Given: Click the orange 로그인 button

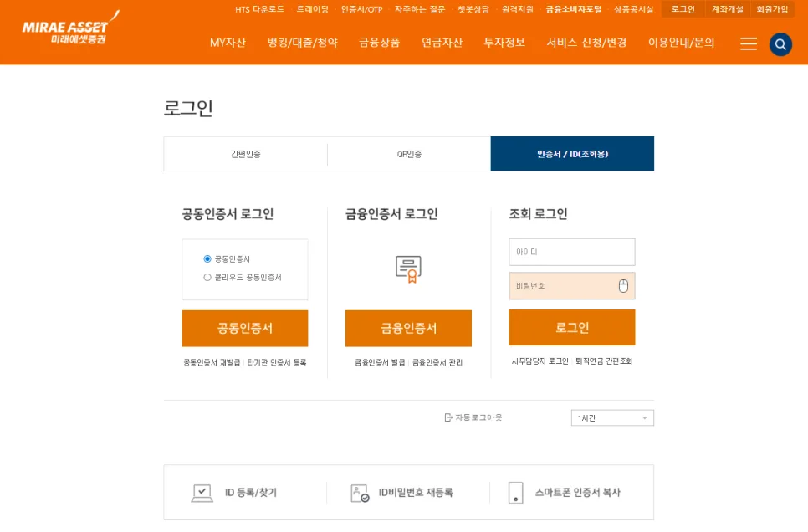Looking at the screenshot, I should [x=572, y=327].
